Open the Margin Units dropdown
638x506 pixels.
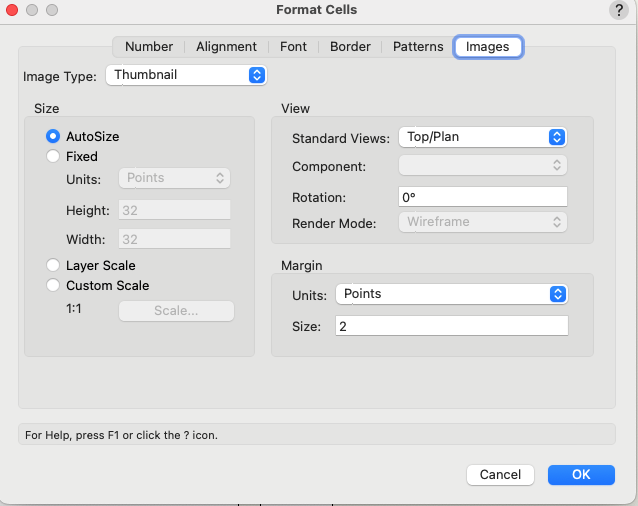[451, 294]
